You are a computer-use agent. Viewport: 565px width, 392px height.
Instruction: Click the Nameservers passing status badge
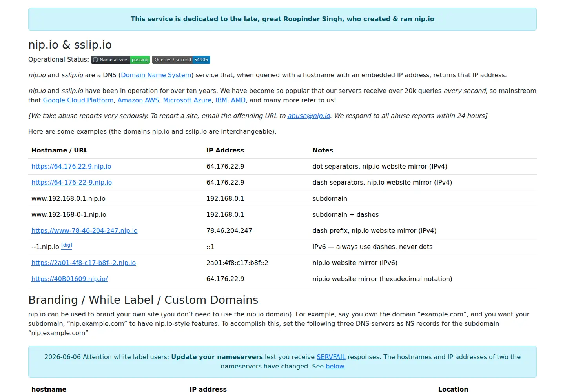pyautogui.click(x=120, y=60)
